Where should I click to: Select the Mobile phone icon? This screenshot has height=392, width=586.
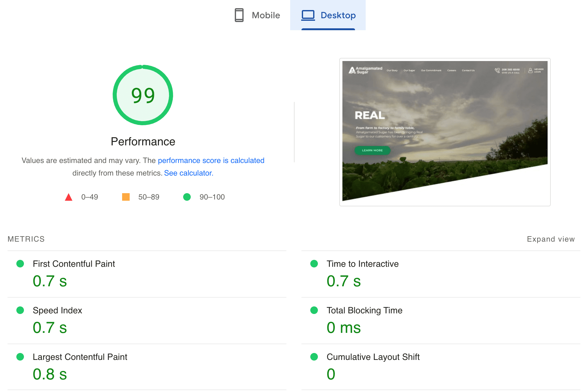239,15
